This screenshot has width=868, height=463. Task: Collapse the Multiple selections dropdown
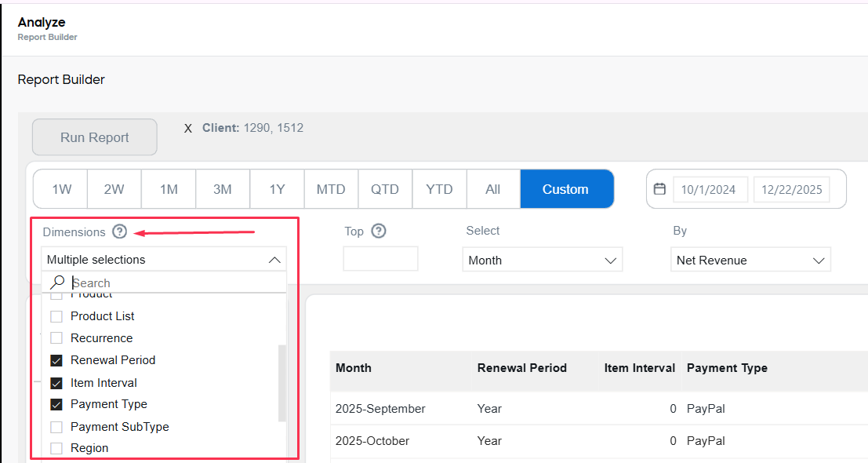(274, 259)
